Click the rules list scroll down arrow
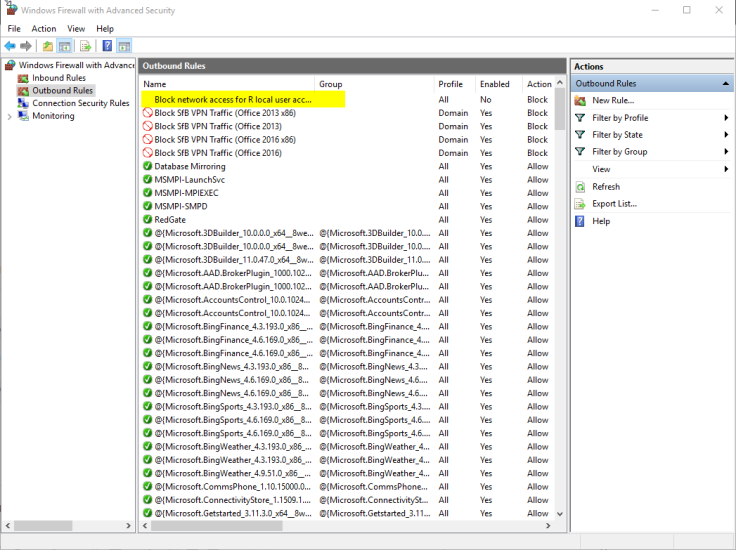This screenshot has width=736, height=550. coord(560,514)
